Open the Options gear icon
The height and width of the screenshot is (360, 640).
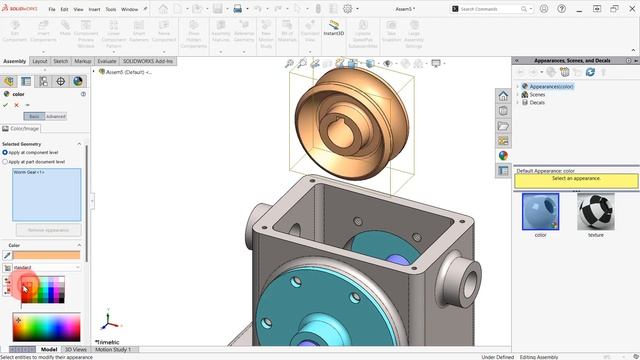[x=347, y=9]
